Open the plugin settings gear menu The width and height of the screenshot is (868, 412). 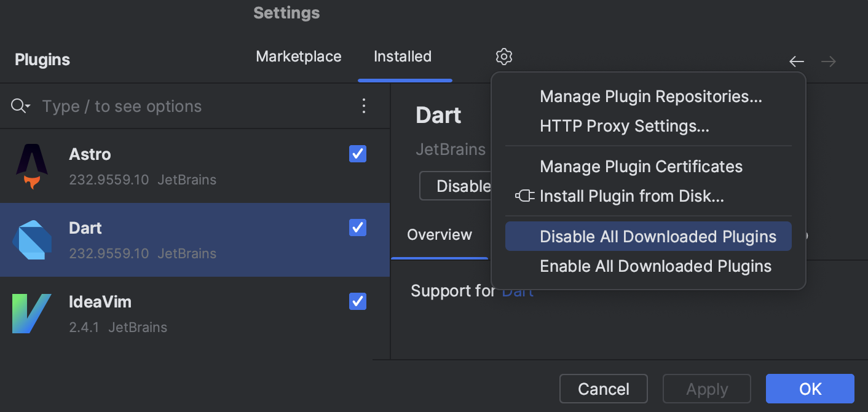(x=503, y=56)
